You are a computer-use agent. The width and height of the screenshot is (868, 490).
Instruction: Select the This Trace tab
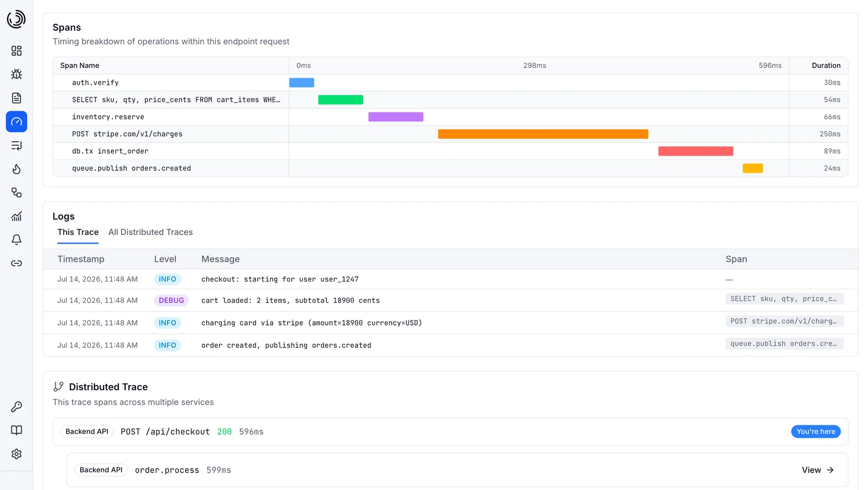(78, 232)
